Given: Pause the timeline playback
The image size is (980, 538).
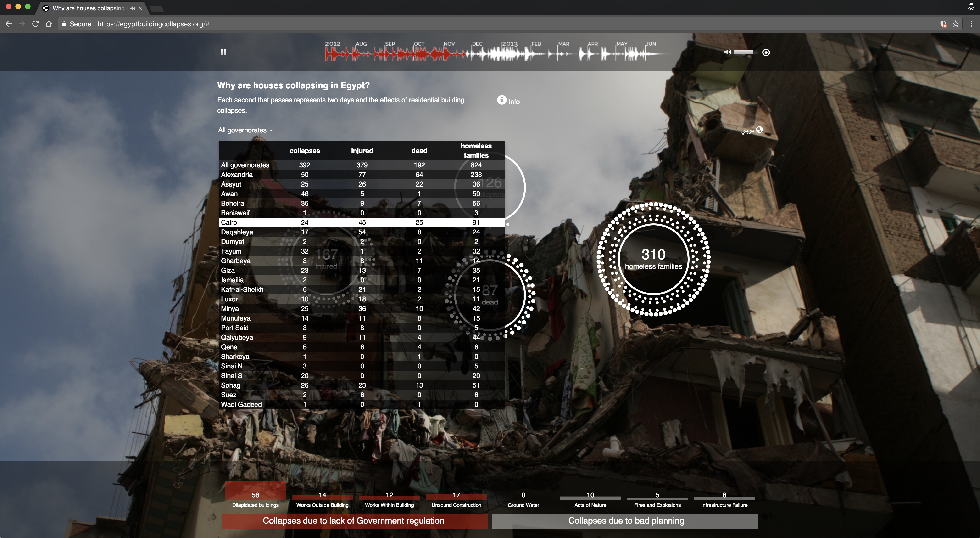Looking at the screenshot, I should tap(223, 52).
